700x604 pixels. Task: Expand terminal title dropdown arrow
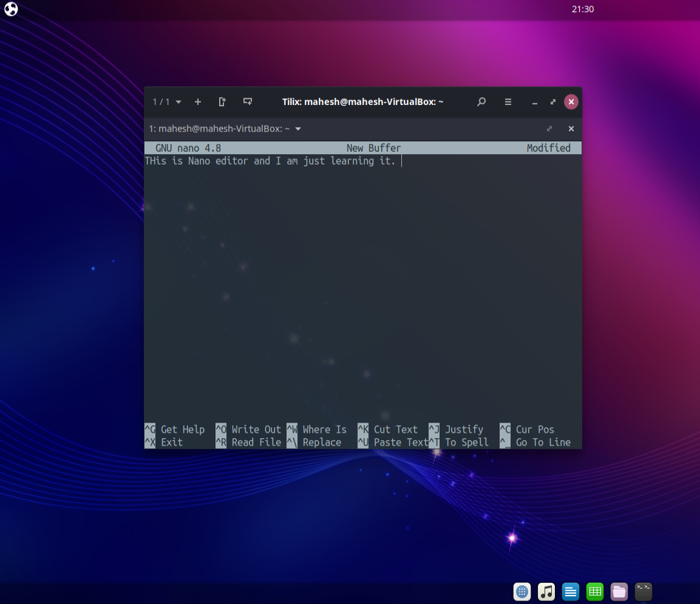point(298,129)
